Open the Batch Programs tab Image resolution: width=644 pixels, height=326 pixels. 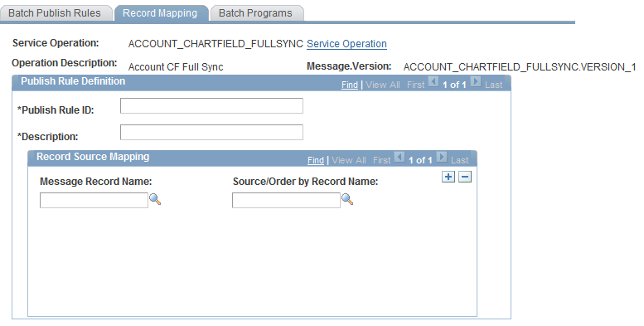(x=256, y=13)
